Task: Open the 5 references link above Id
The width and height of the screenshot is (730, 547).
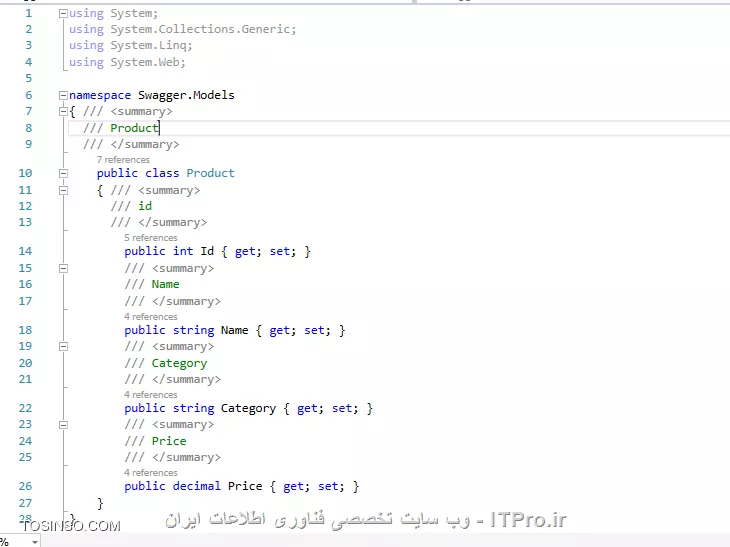Action: pos(150,238)
